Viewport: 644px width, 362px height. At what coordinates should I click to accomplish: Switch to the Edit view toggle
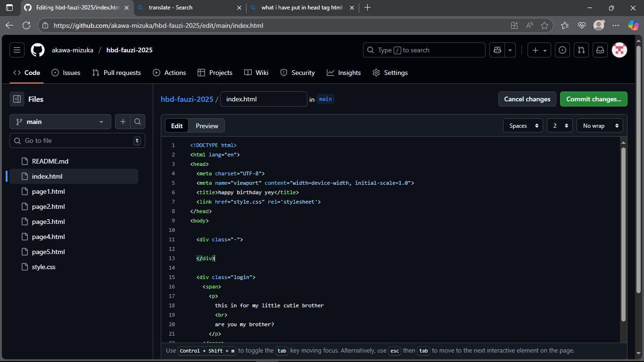pyautogui.click(x=177, y=126)
